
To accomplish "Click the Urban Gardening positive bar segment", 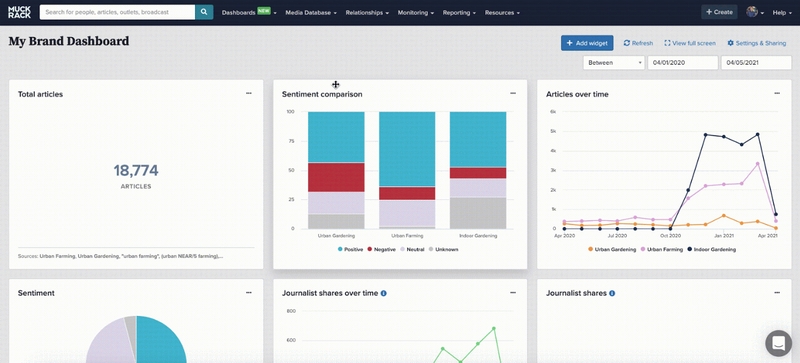I will 336,137.
